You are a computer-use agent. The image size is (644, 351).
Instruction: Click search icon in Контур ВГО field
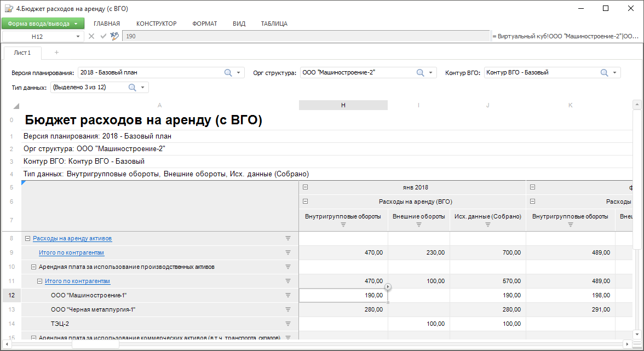coord(605,73)
